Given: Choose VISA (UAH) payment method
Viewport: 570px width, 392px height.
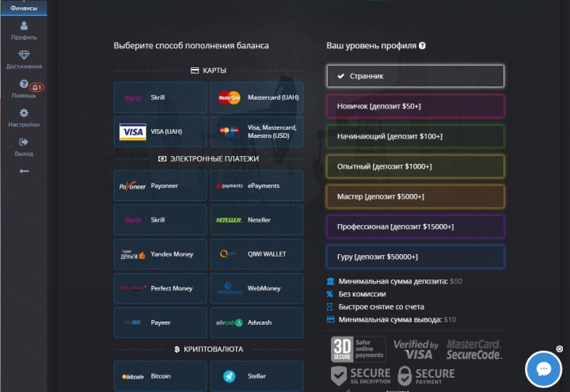Looking at the screenshot, I should [160, 132].
